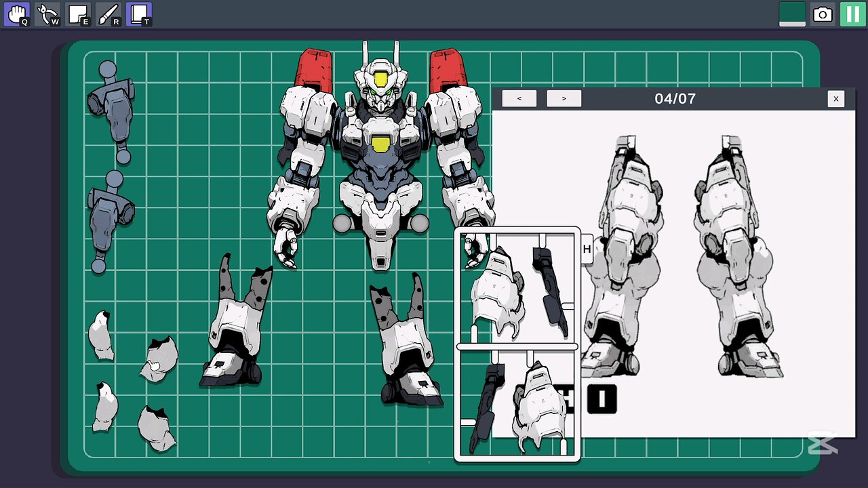The height and width of the screenshot is (488, 868).
Task: Click the right red shoulder armor
Action: [x=448, y=69]
